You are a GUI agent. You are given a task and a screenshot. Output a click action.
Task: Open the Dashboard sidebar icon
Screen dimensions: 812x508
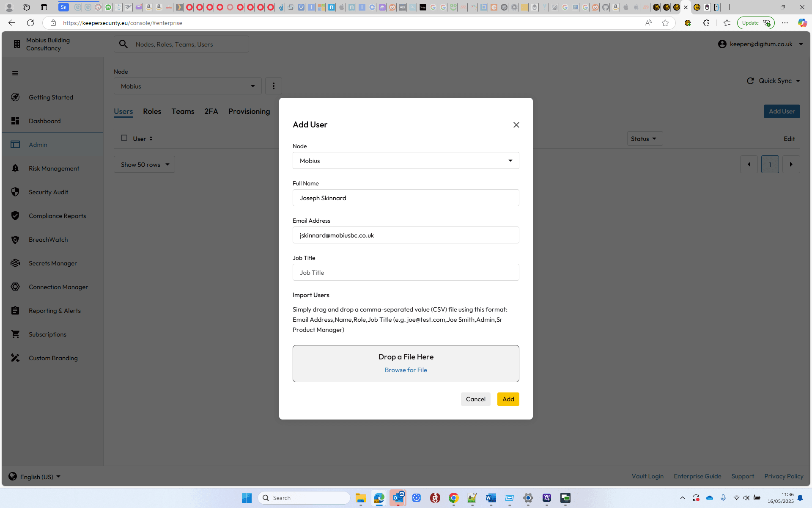point(15,121)
